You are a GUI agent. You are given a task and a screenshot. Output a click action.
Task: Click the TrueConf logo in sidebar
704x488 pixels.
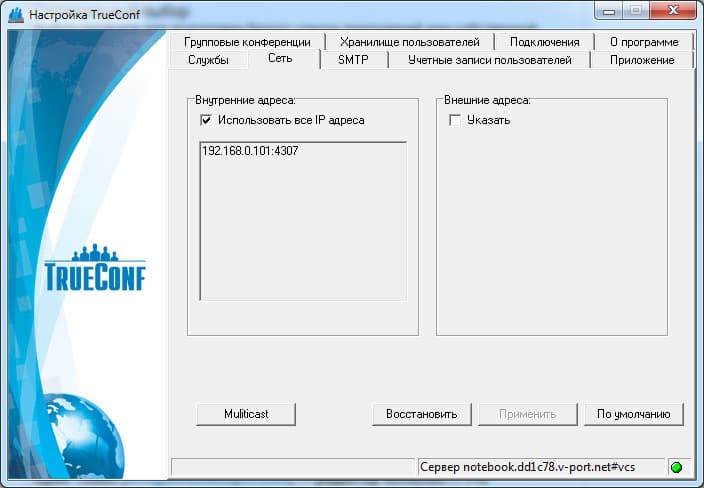point(95,268)
